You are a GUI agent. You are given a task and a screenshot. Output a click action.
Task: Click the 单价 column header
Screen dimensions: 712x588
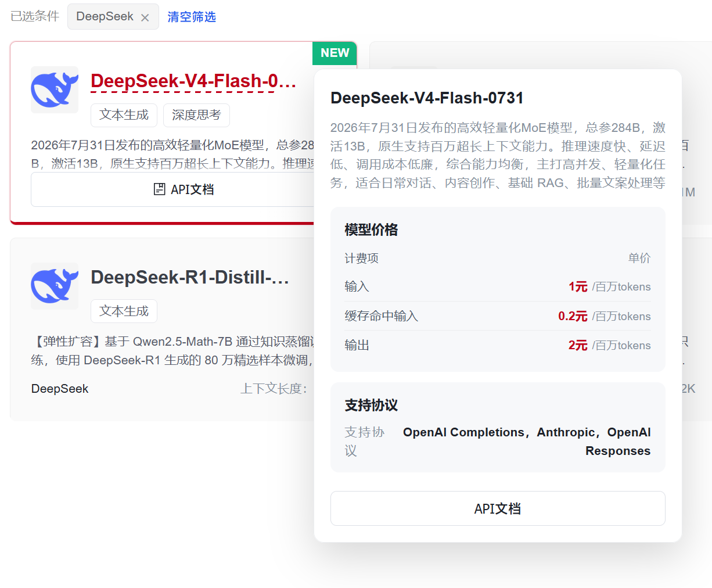tap(639, 258)
